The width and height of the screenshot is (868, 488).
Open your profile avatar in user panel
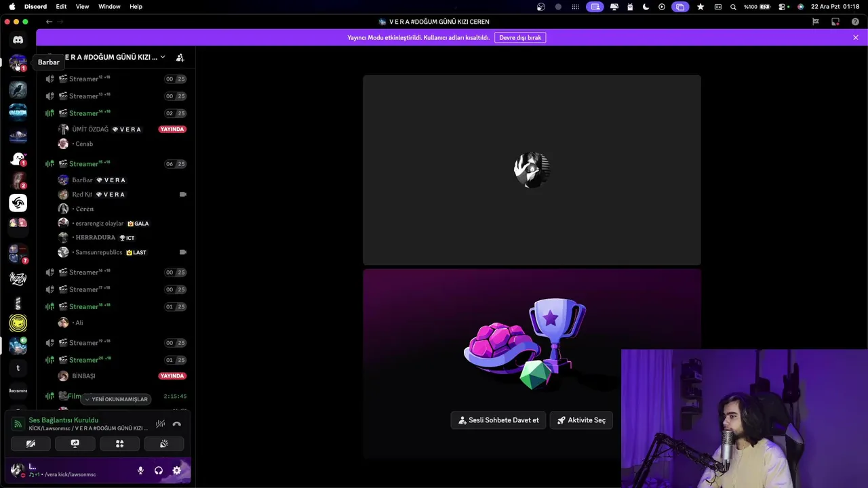[17, 470]
